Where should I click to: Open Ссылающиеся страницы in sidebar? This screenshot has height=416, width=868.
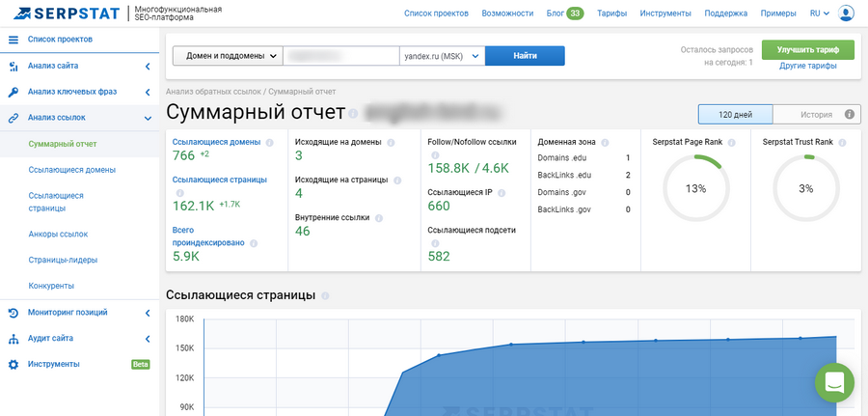56,202
